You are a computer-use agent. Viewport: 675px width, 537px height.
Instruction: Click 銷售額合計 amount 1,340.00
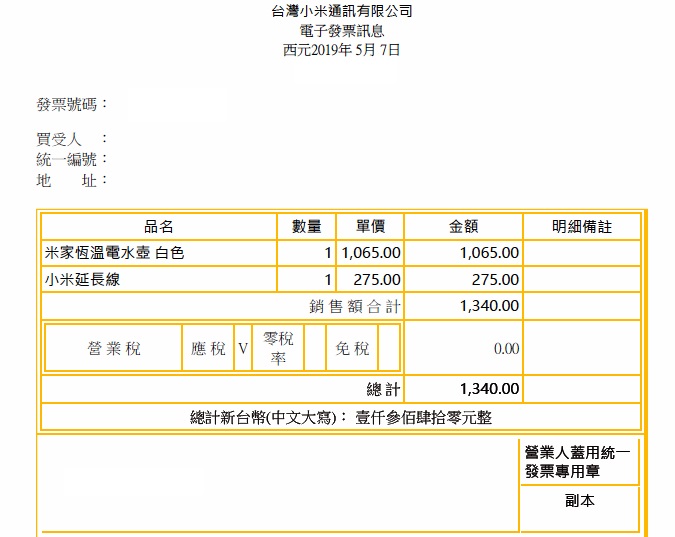[x=489, y=306]
